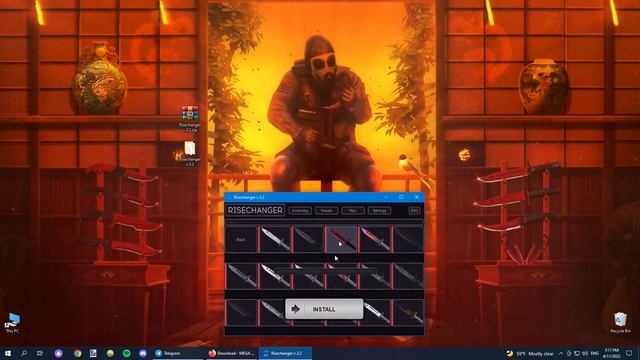Image resolution: width=640 pixels, height=360 pixels.
Task: Select the This PC desktop icon
Action: click(12, 323)
